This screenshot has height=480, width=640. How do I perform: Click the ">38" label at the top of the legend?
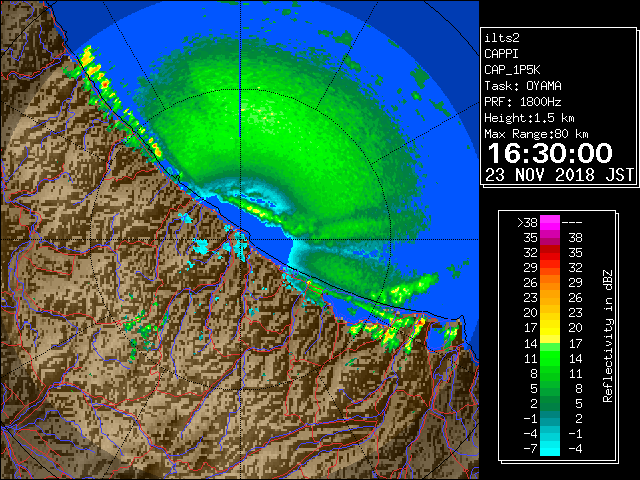click(527, 222)
